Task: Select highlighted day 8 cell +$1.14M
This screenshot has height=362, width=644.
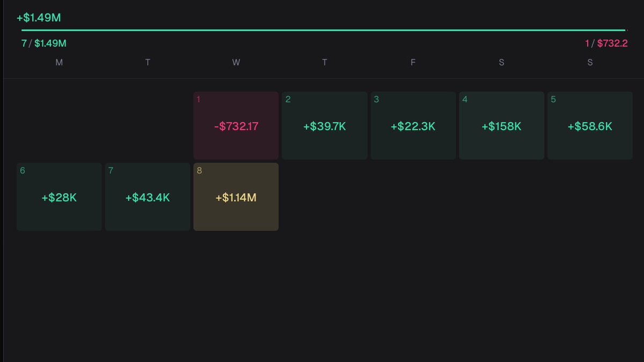Action: click(236, 197)
